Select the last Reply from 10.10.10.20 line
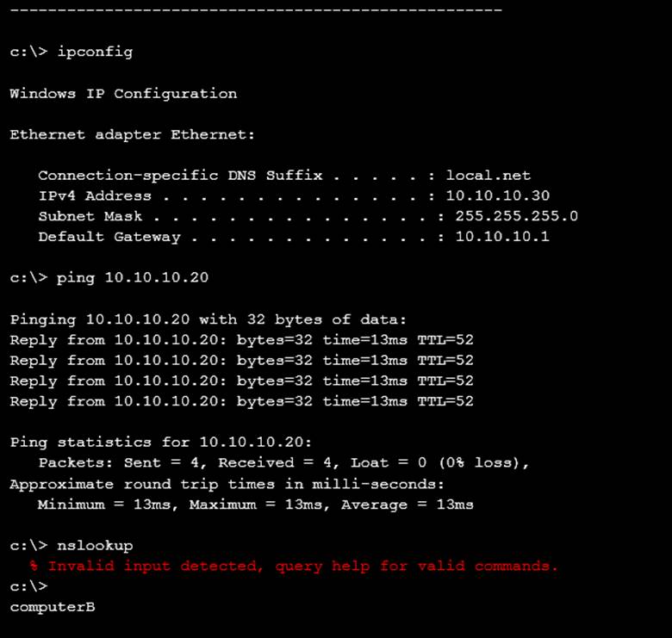Image resolution: width=672 pixels, height=638 pixels. point(242,401)
